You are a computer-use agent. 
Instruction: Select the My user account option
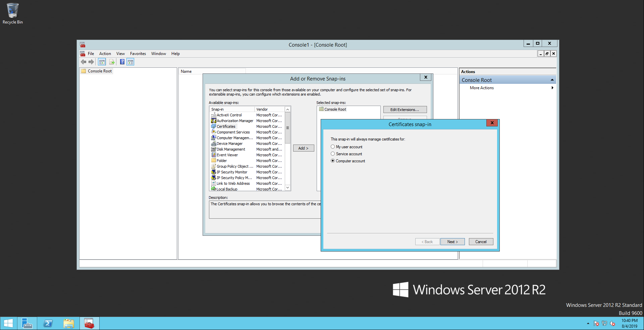(333, 147)
